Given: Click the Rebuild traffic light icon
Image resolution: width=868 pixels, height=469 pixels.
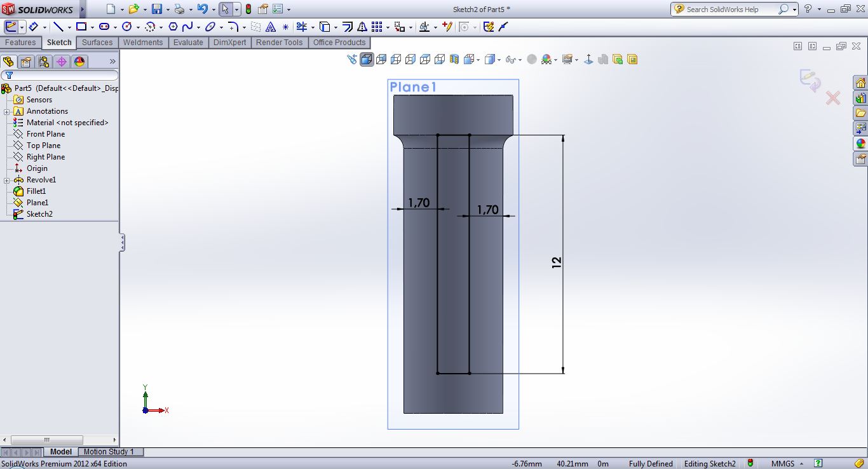Looking at the screenshot, I should (248, 10).
